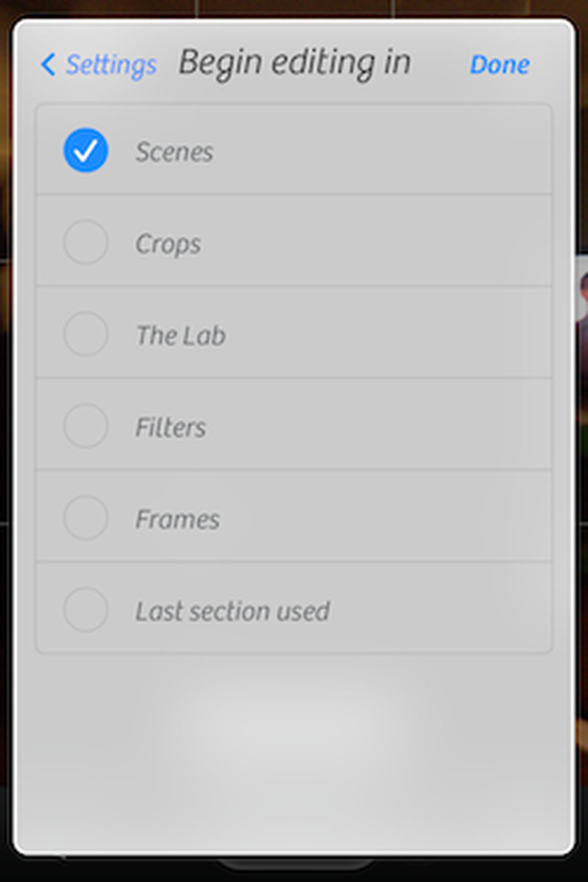This screenshot has height=882, width=588.
Task: Go back via the Settings link
Action: (x=111, y=65)
